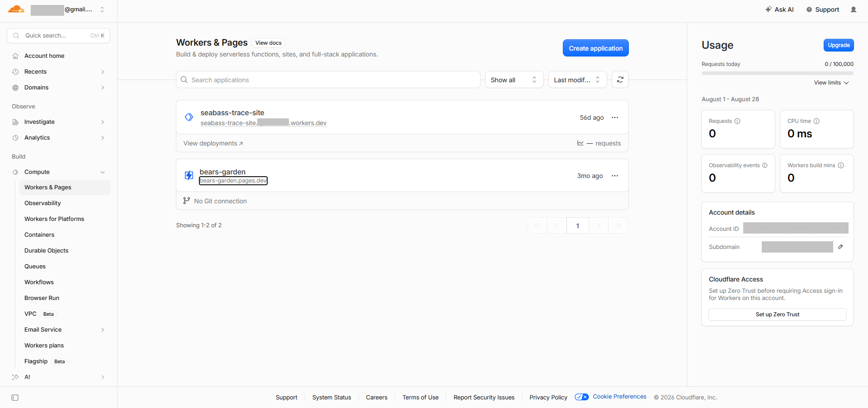868x408 pixels.
Task: Open bears-garden more options menu
Action: 615,176
